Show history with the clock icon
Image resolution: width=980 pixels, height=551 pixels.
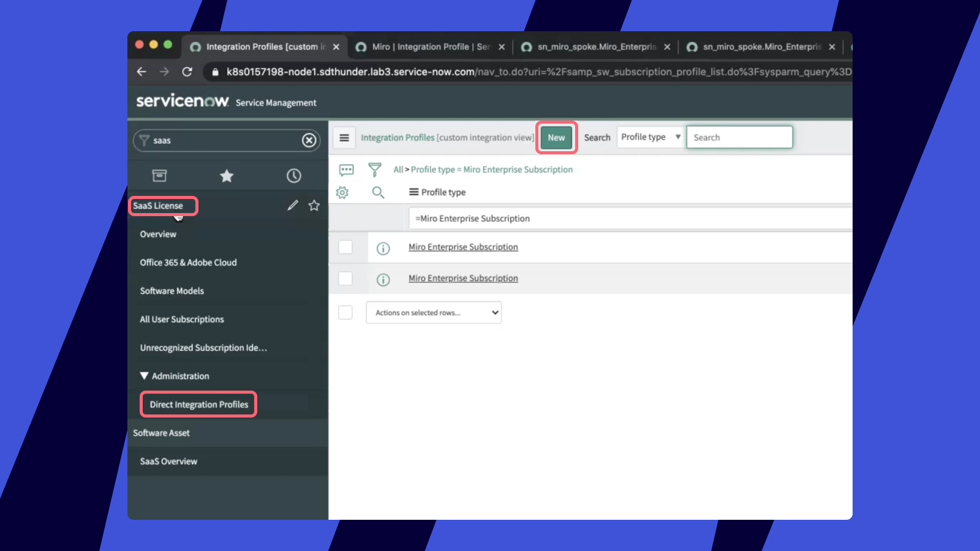pos(294,176)
